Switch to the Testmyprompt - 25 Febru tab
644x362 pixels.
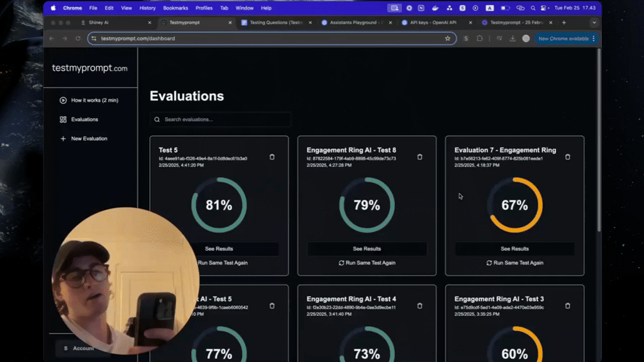click(x=516, y=23)
